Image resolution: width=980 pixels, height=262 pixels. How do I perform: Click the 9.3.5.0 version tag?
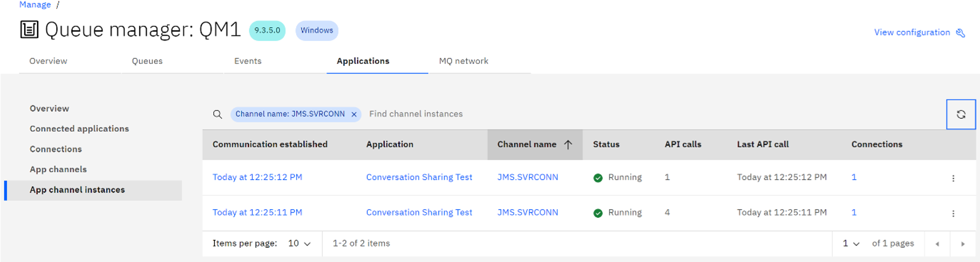pos(267,31)
